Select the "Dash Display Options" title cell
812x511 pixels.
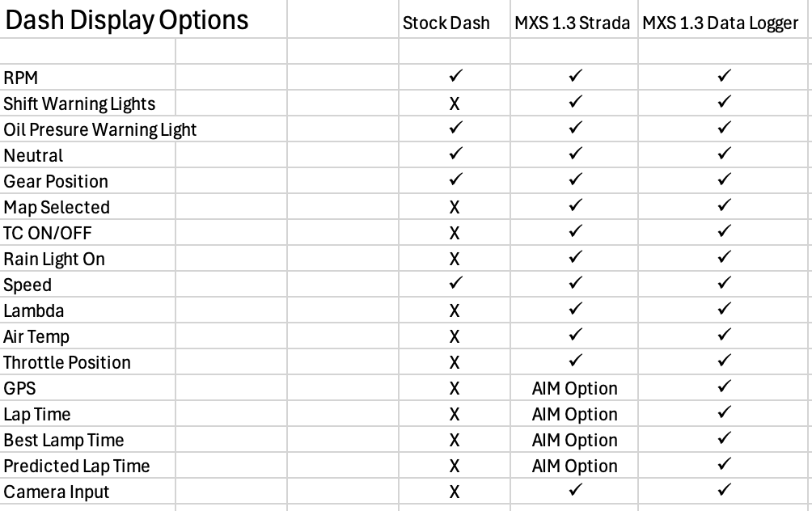[127, 20]
